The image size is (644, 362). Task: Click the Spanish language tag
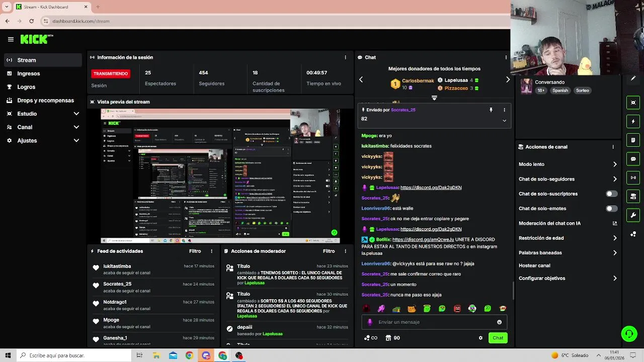[560, 90]
